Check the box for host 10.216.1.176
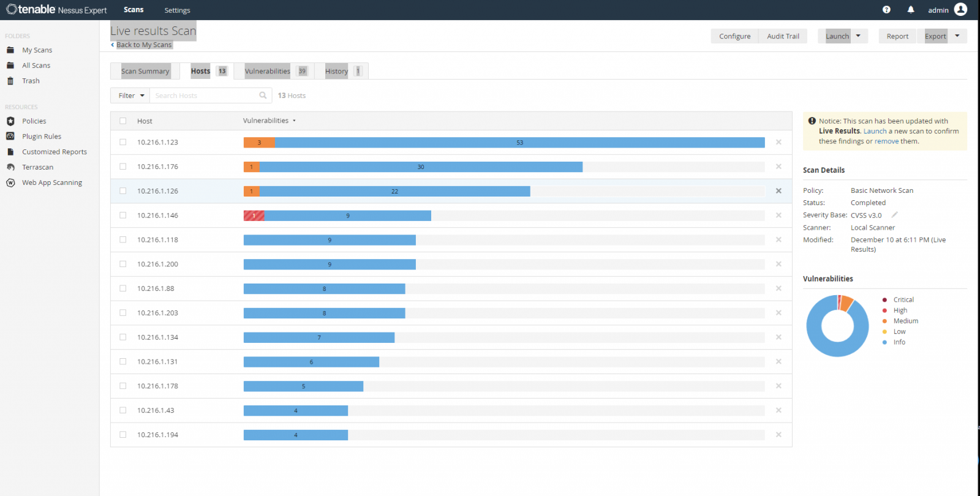This screenshot has height=496, width=980. point(123,167)
